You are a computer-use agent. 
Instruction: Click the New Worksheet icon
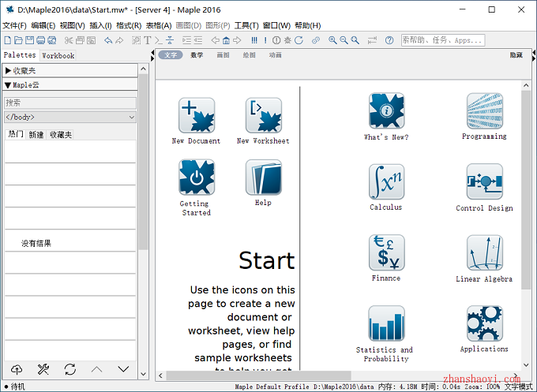pyautogui.click(x=263, y=115)
